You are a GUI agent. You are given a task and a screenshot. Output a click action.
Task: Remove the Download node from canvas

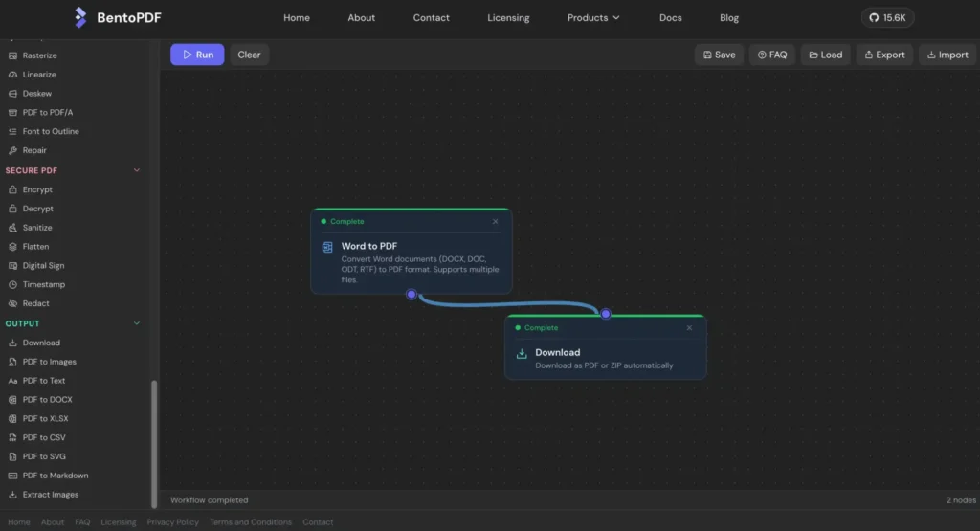[689, 328]
